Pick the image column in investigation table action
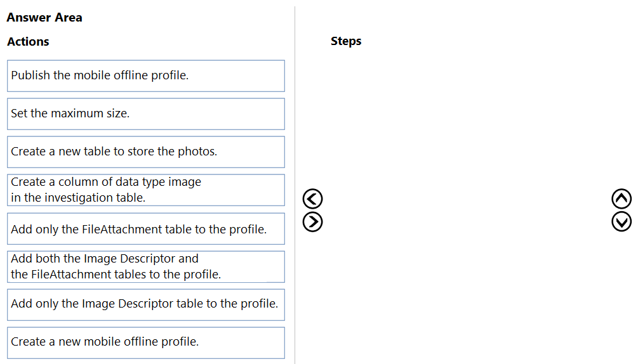 tap(146, 190)
